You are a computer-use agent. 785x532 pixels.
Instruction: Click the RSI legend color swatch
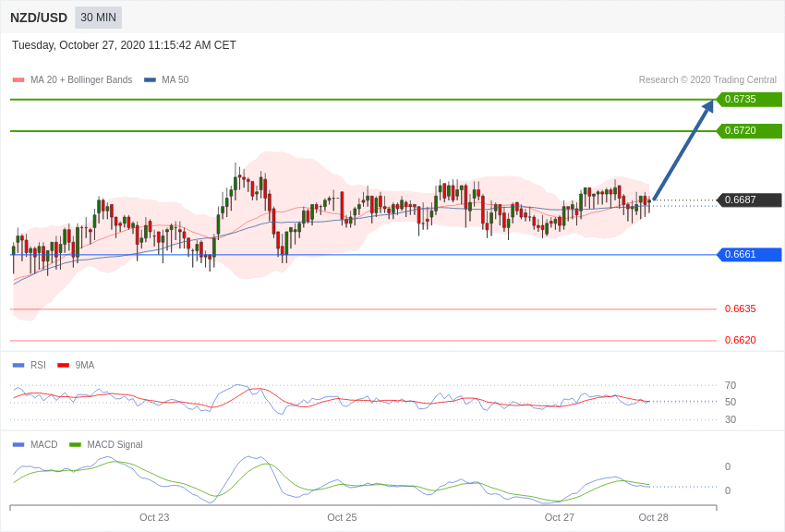18,366
